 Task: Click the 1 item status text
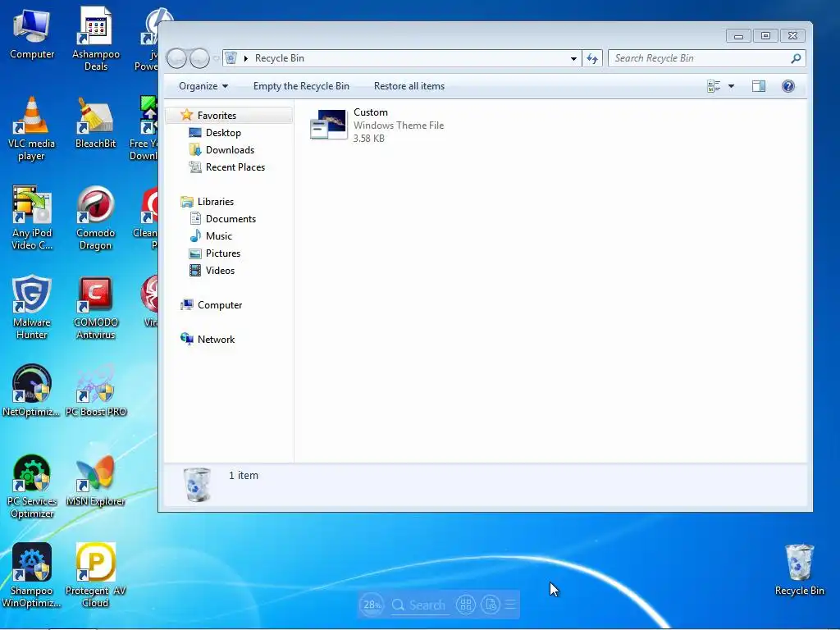(243, 475)
